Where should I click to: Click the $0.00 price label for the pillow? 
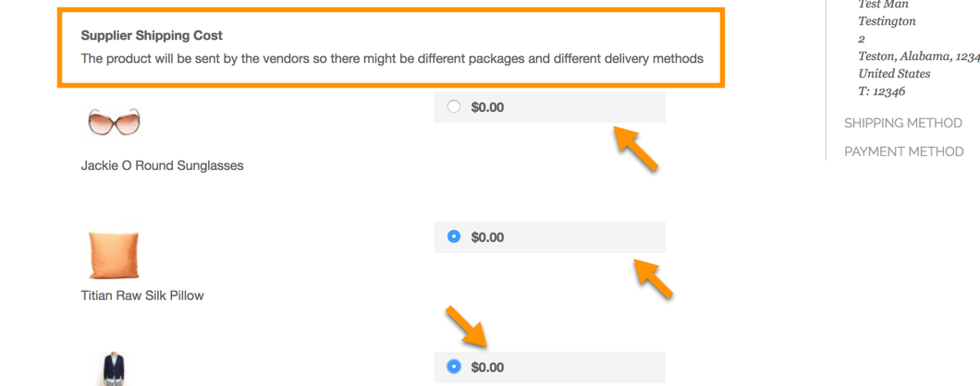pos(487,237)
